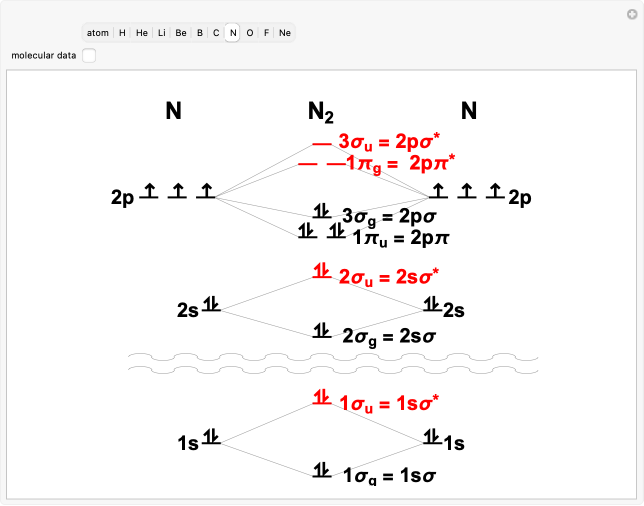Select the He atom button
Image resolution: width=644 pixels, height=506 pixels.
pyautogui.click(x=142, y=33)
